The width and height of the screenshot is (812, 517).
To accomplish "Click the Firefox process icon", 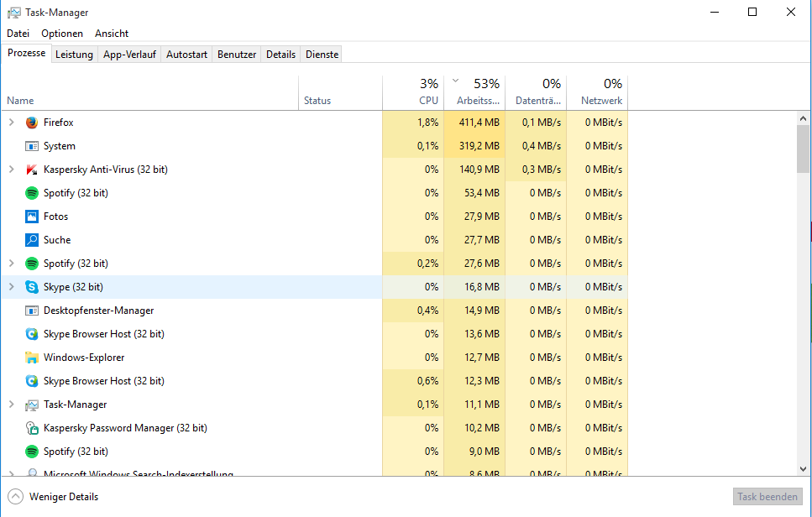I will (x=32, y=123).
